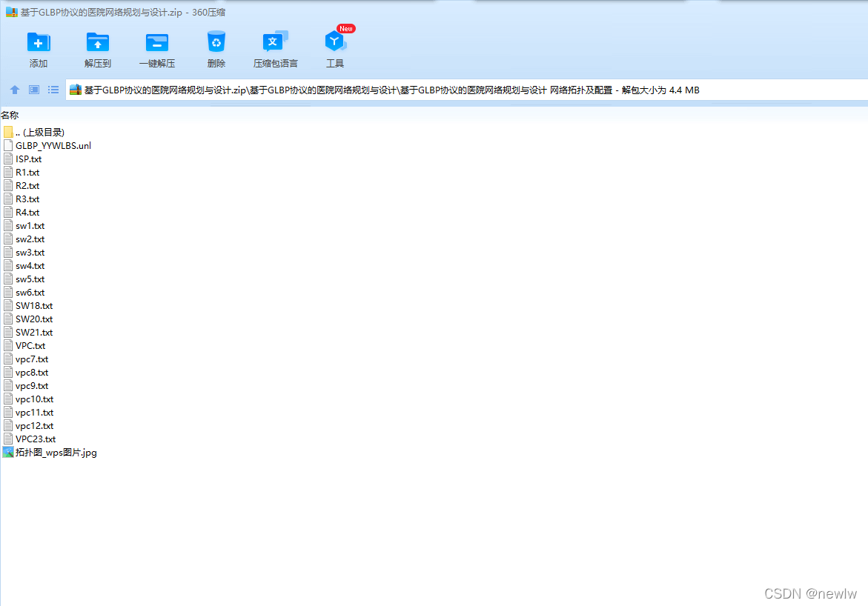
Task: Click the archive icon in address bar
Action: [76, 90]
